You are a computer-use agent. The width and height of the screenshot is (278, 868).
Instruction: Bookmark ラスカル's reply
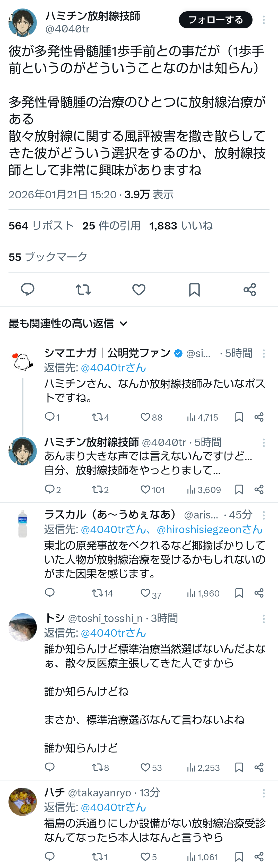pos(239,593)
